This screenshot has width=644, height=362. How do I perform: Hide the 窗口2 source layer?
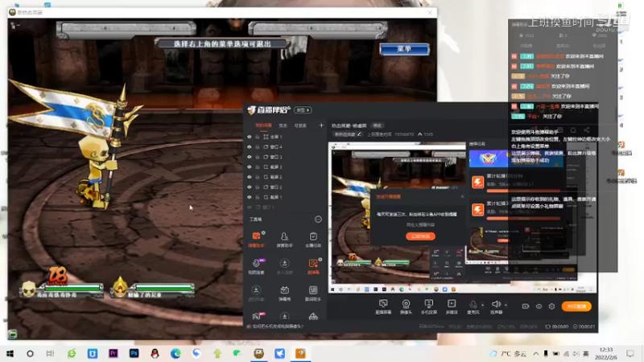pyautogui.click(x=250, y=187)
